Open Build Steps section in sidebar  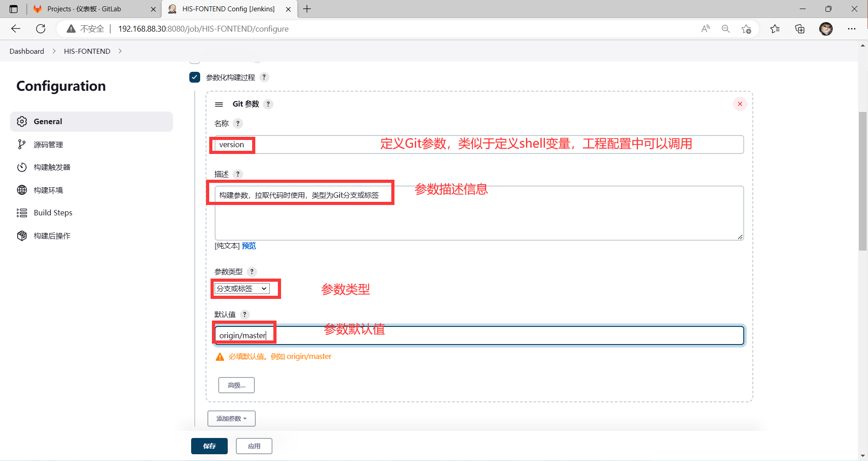[53, 213]
